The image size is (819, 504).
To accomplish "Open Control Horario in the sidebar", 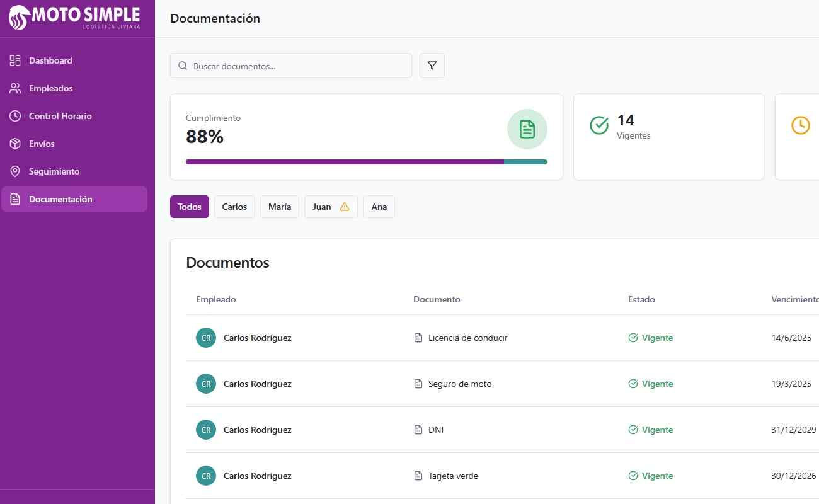I will (x=74, y=116).
